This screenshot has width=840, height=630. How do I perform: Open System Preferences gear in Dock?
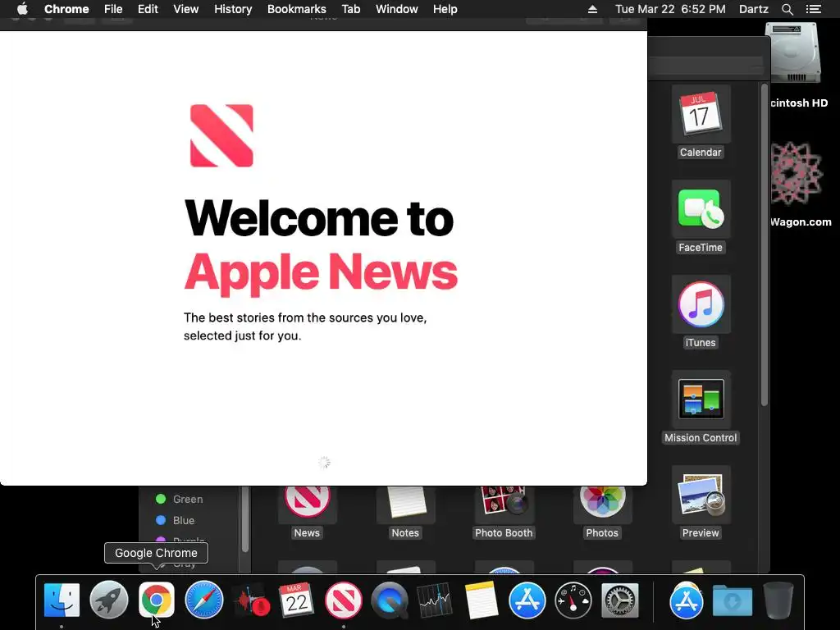point(620,600)
